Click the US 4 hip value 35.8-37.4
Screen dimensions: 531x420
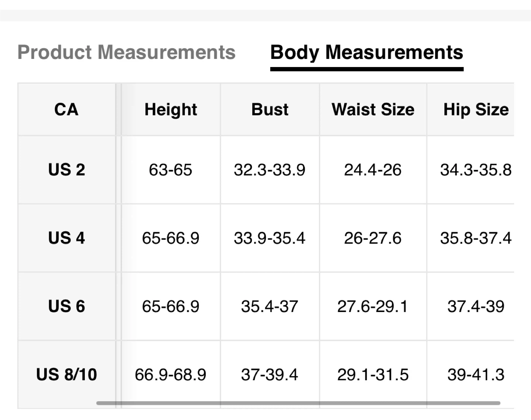click(x=476, y=238)
